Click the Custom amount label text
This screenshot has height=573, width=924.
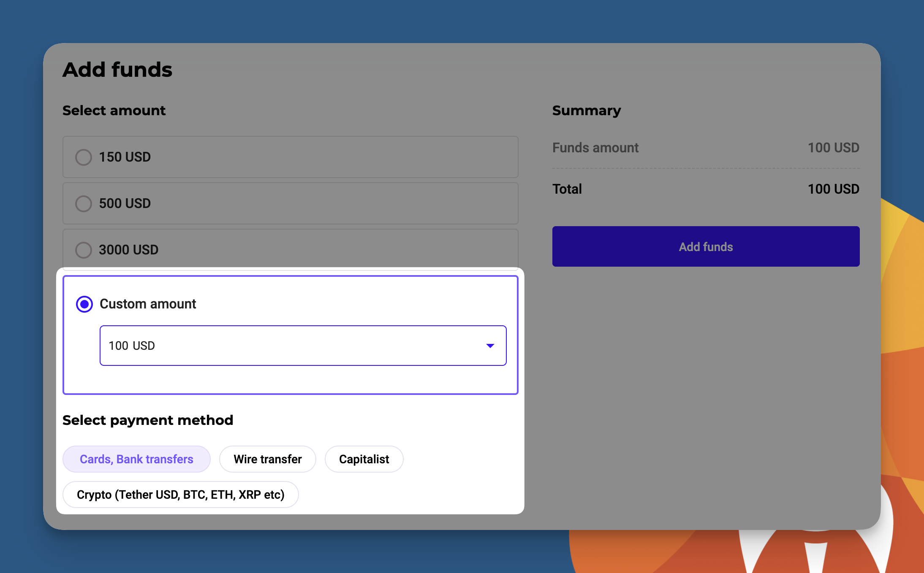pos(148,304)
